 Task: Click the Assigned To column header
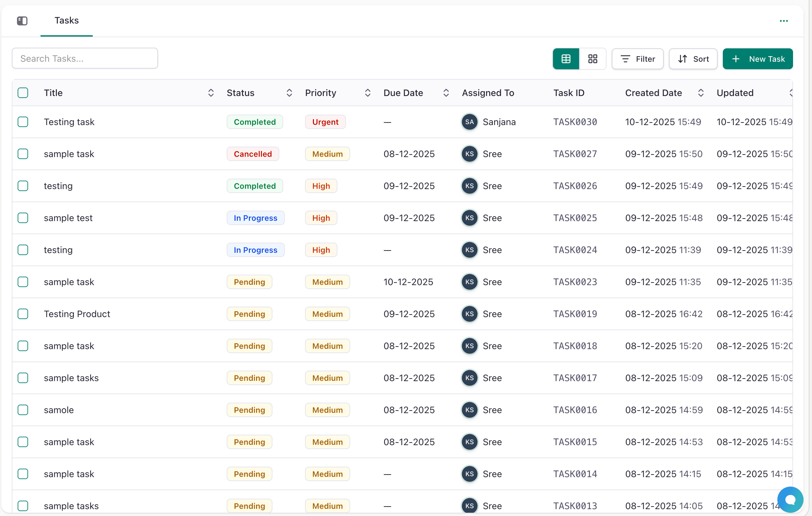488,93
